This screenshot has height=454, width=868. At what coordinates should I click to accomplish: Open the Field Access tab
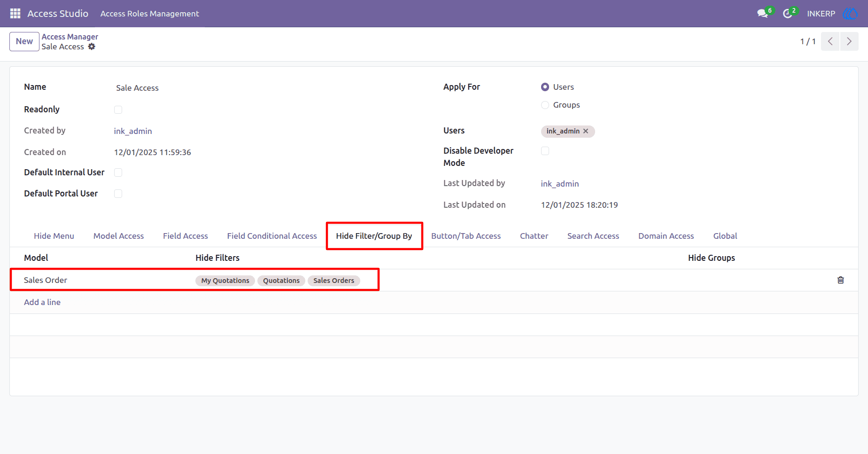186,236
